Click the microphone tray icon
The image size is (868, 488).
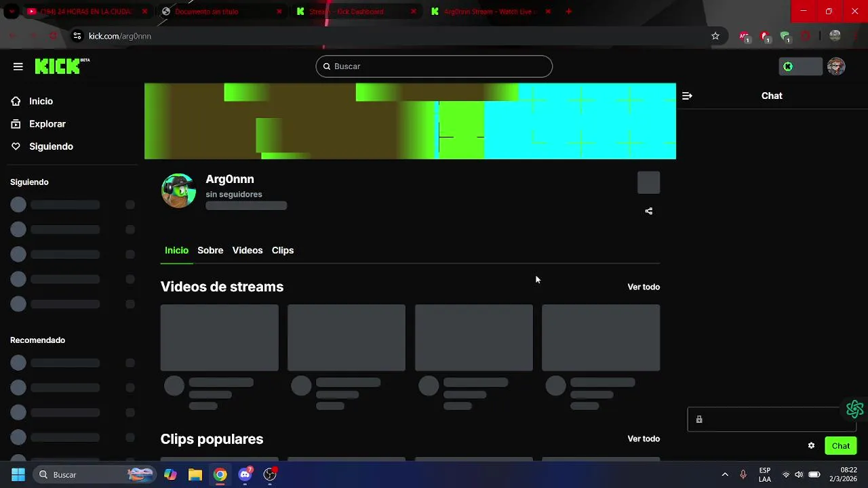[743, 474]
